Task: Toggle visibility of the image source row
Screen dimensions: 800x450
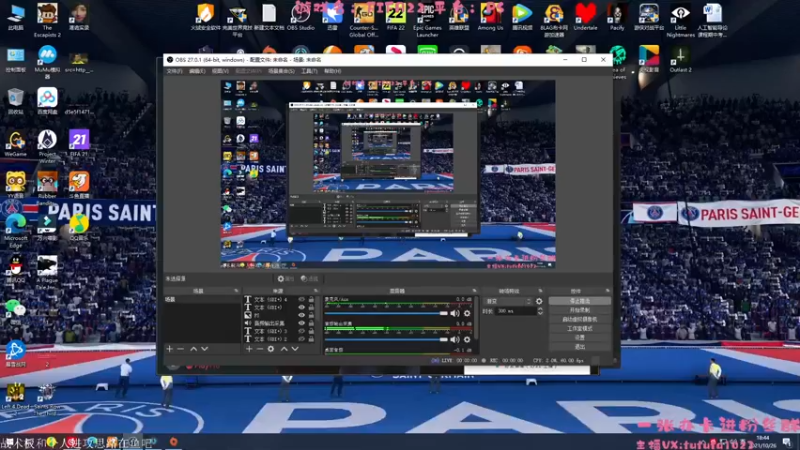Action: coord(301,315)
